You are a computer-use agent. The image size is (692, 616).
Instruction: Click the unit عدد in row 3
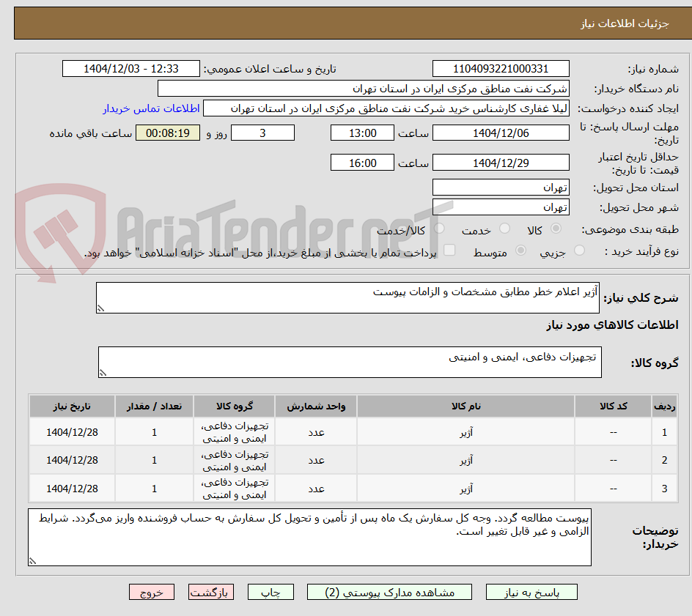[x=316, y=489]
